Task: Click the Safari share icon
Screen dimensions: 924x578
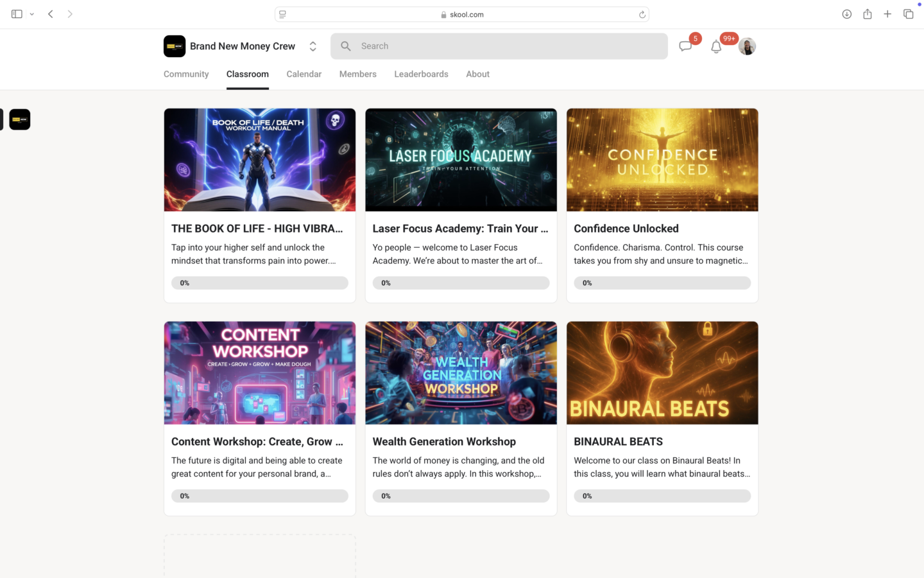Action: 868,14
